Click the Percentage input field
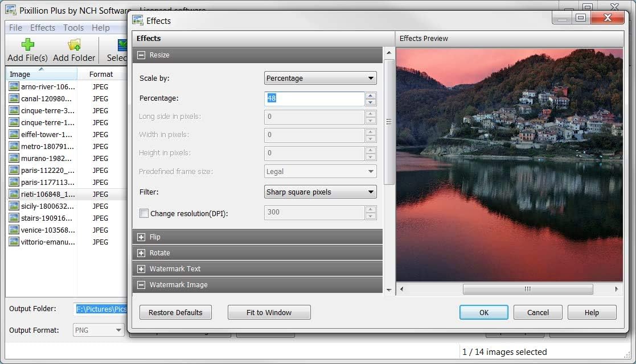Image resolution: width=636 pixels, height=364 pixels. coord(314,98)
